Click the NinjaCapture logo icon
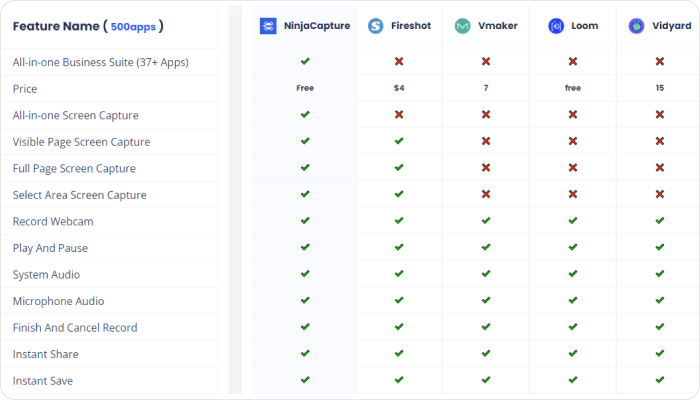Viewport: 700px width, 400px height. point(268,26)
